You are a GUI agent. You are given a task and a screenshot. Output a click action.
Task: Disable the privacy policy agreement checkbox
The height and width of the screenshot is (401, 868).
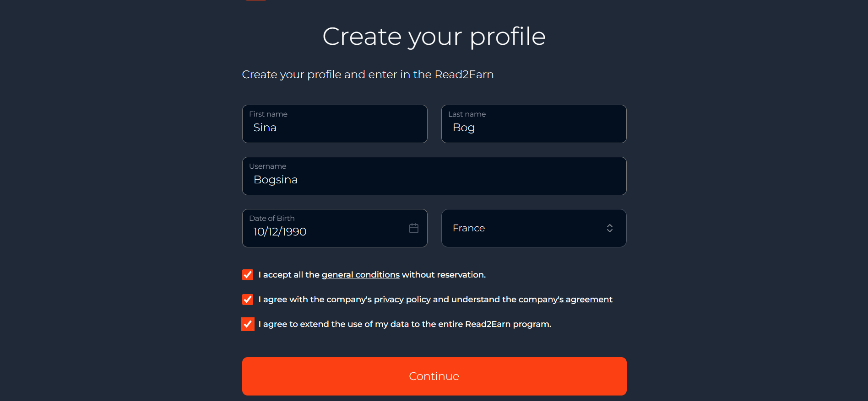coord(247,299)
